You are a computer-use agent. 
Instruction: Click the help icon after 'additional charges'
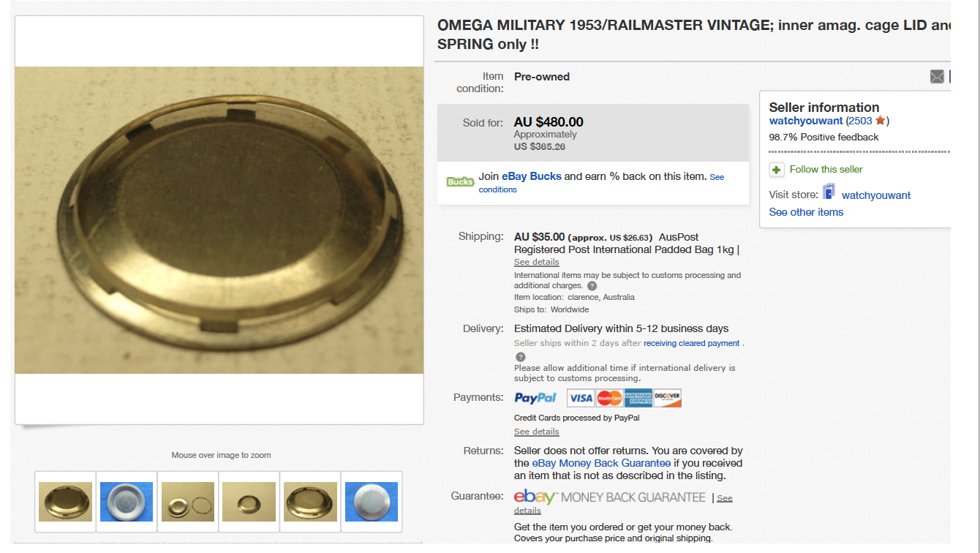click(592, 286)
